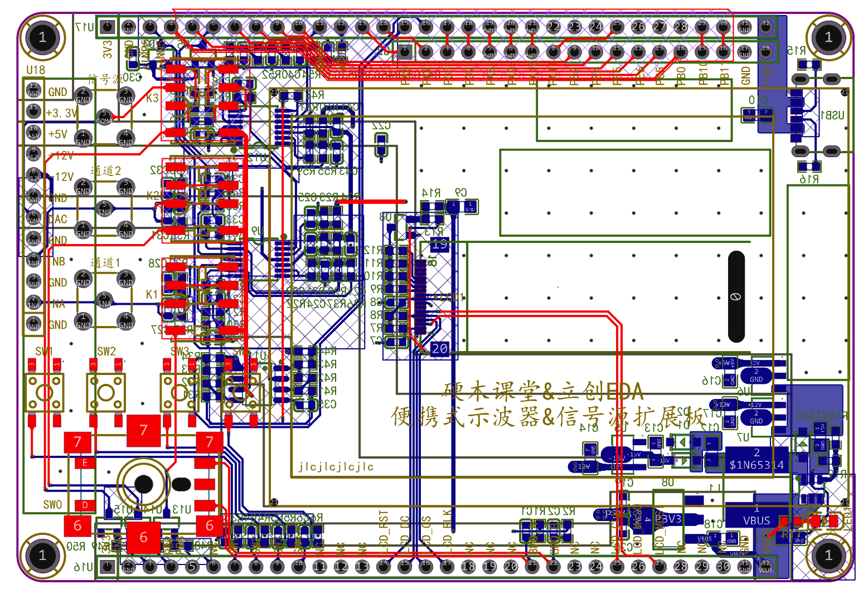Click U18 pin 12 GND pad
This screenshot has height=594, width=868.
click(x=33, y=90)
